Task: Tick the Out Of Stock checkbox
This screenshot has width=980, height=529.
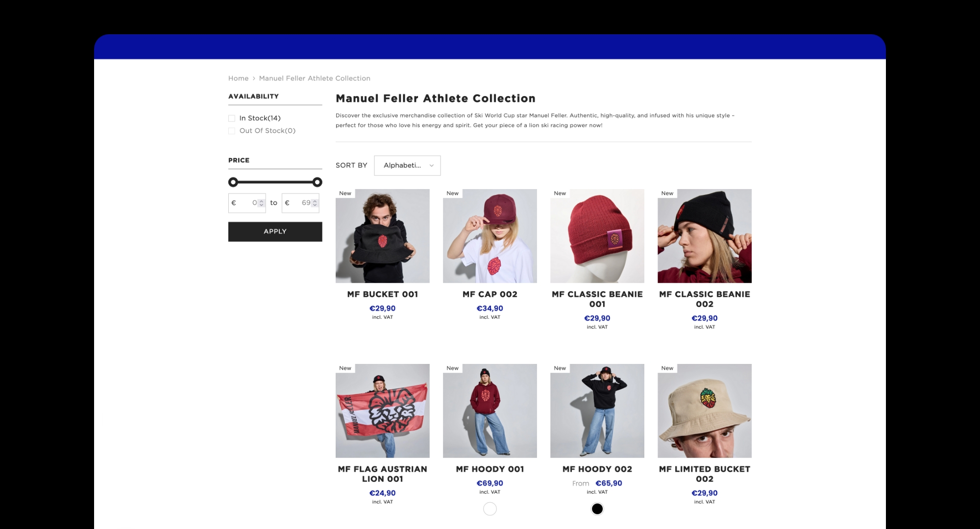Action: 232,131
